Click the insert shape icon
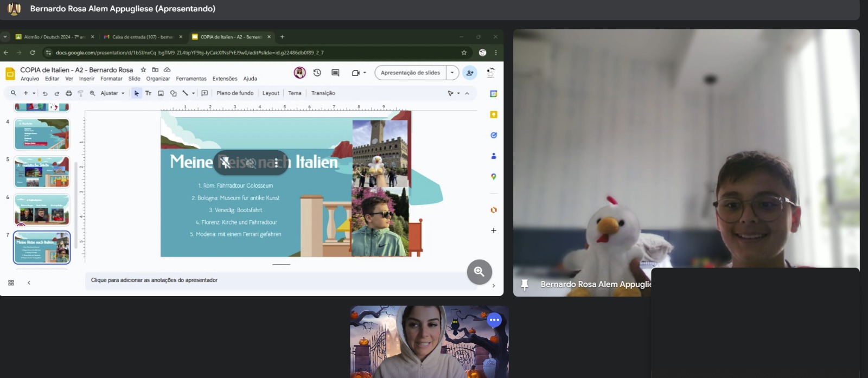This screenshot has width=868, height=378. (173, 93)
